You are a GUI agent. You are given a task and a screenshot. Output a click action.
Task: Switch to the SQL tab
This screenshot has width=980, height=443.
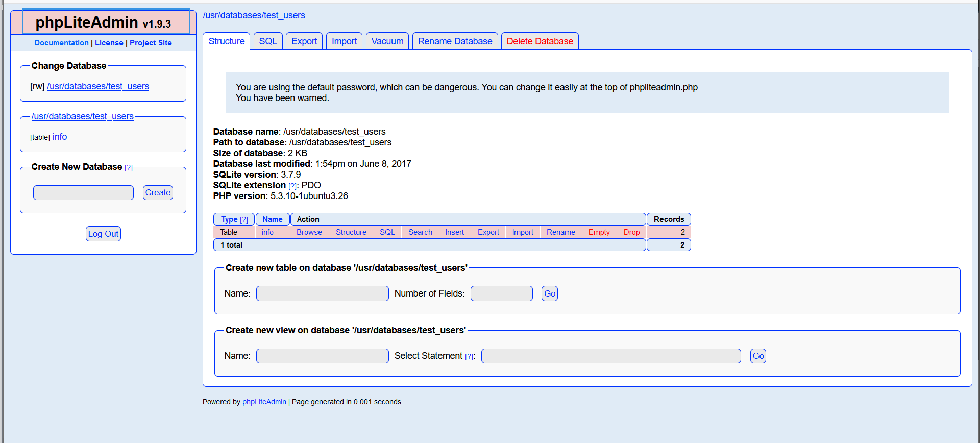click(x=268, y=41)
